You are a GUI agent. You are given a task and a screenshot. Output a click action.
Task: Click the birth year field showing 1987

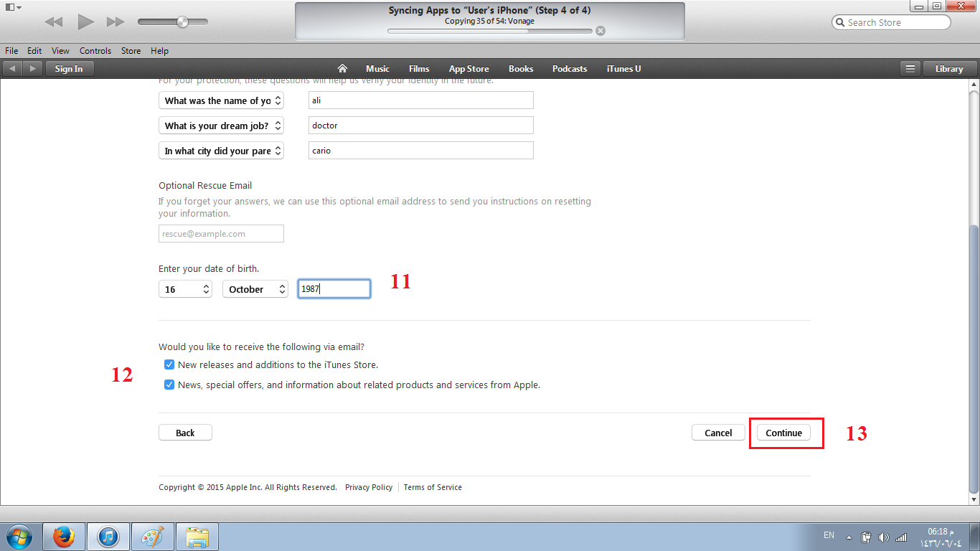click(x=334, y=288)
